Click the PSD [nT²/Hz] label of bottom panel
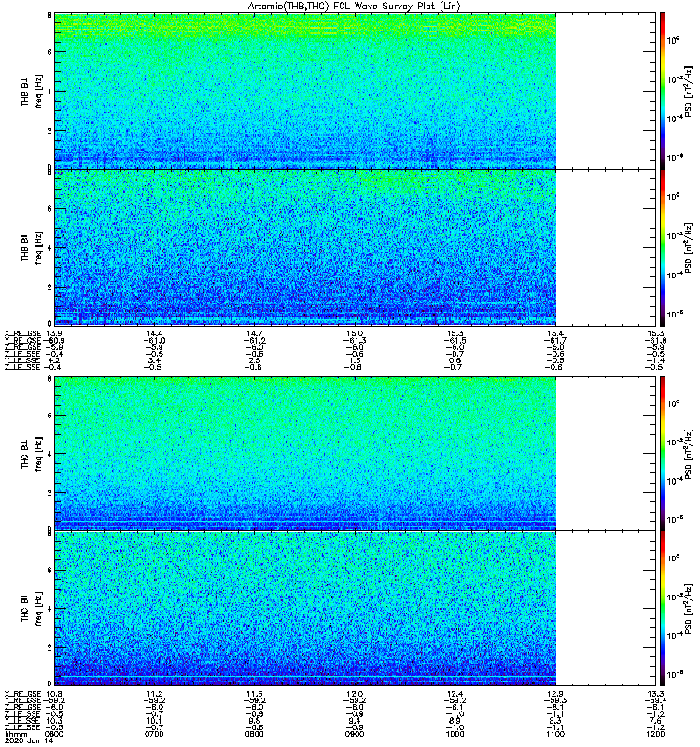The height and width of the screenshot is (747, 700). click(688, 609)
